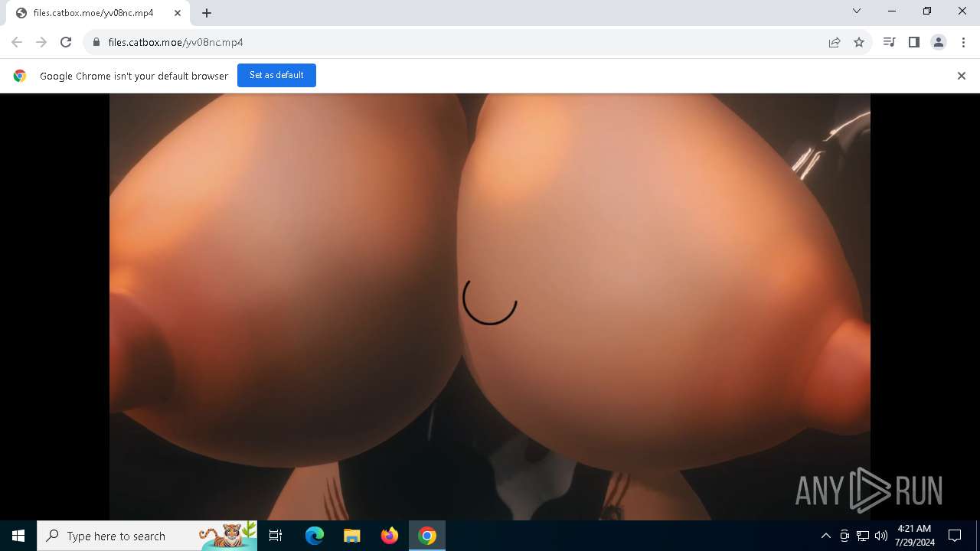Image resolution: width=980 pixels, height=551 pixels.
Task: Minimize the Chrome window
Action: (892, 11)
